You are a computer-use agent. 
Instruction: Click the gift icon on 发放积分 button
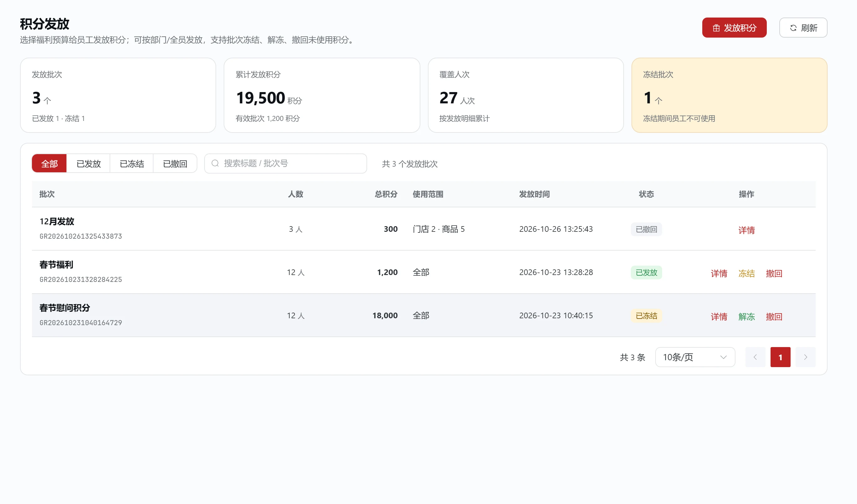click(716, 28)
